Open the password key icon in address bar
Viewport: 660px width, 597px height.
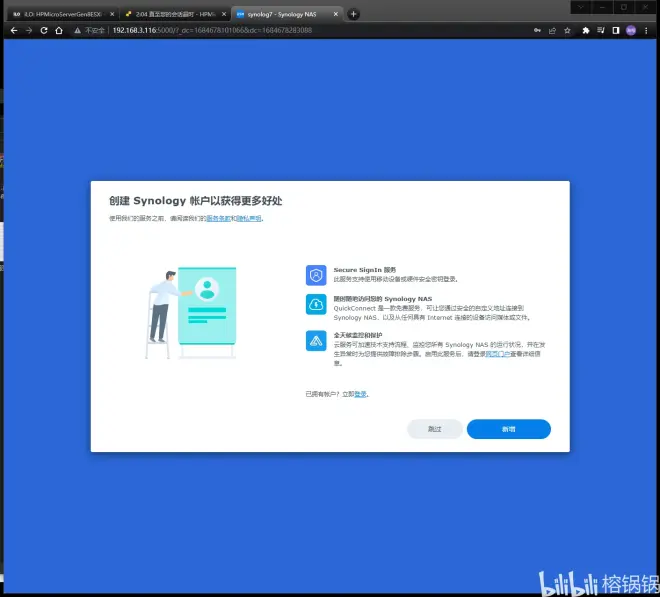(537, 30)
